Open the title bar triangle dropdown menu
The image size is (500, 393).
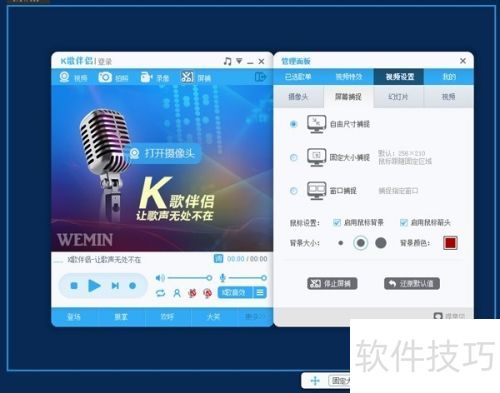point(239,61)
